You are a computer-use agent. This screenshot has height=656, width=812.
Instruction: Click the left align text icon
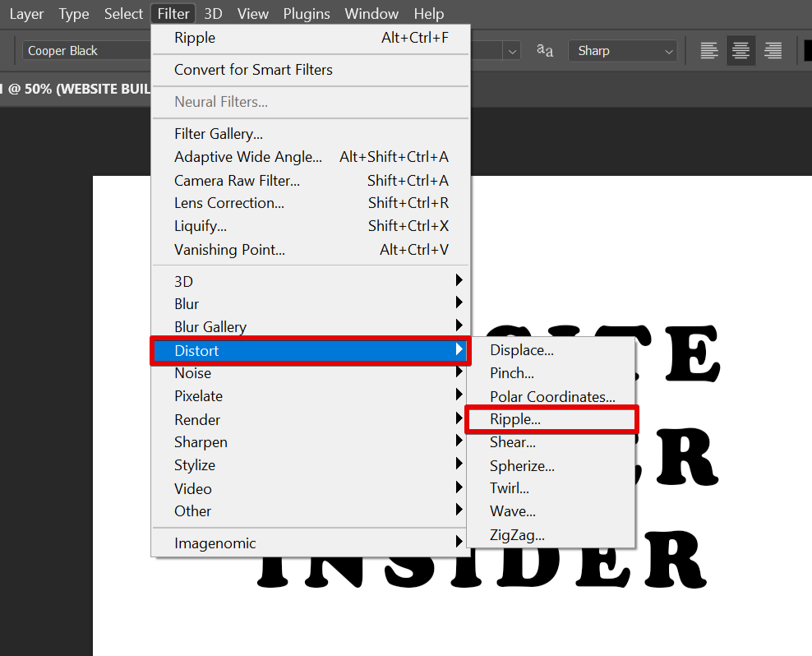click(x=708, y=51)
